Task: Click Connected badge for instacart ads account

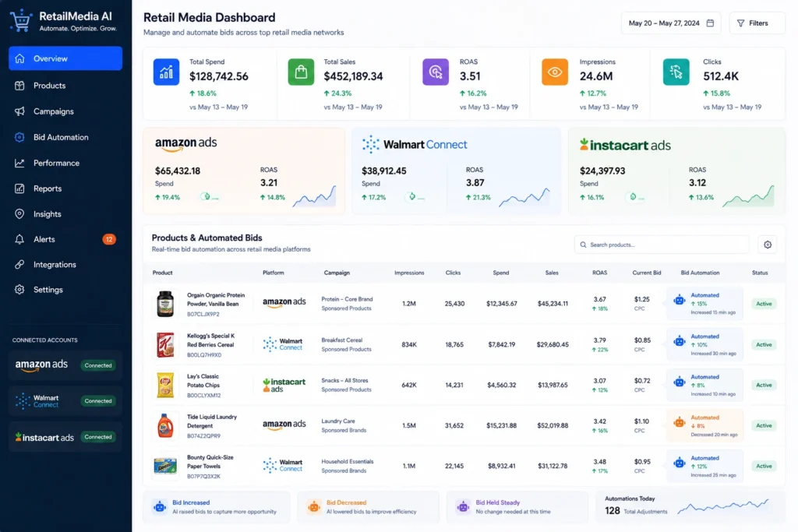Action: (x=98, y=437)
